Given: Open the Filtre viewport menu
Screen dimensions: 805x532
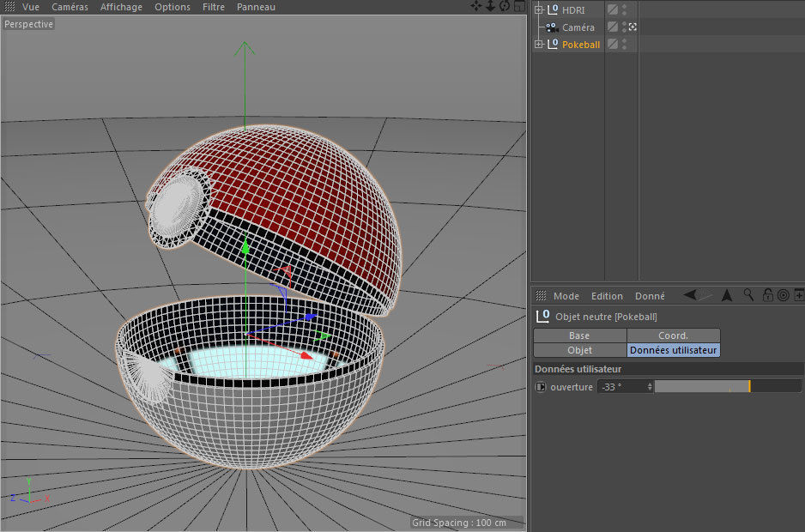Looking at the screenshot, I should pyautogui.click(x=214, y=7).
